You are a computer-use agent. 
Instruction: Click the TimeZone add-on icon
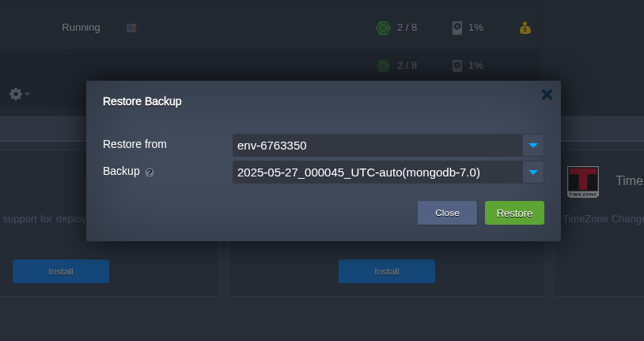coord(583,181)
